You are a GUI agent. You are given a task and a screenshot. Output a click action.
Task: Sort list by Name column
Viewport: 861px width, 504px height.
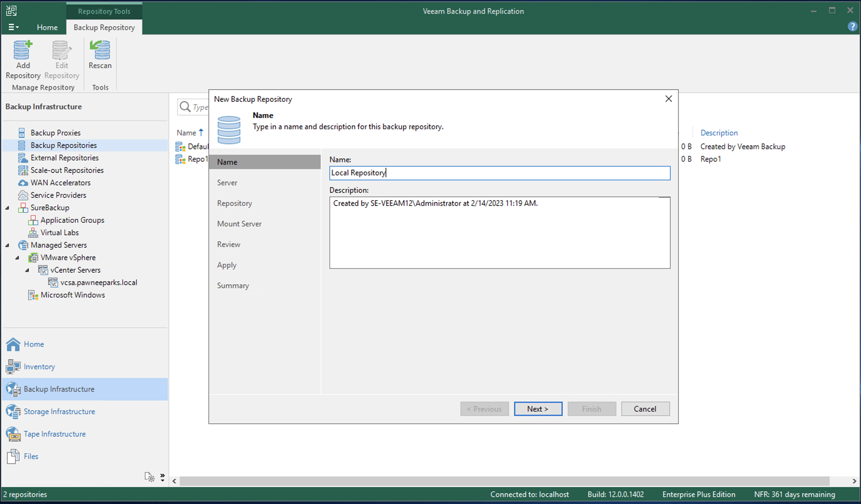(x=186, y=133)
